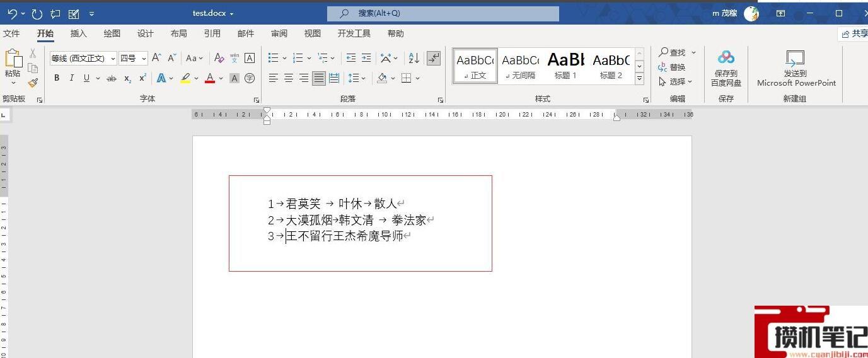Send document to Microsoft PowerPoint
Screen dimensions: 868x358
796,69
